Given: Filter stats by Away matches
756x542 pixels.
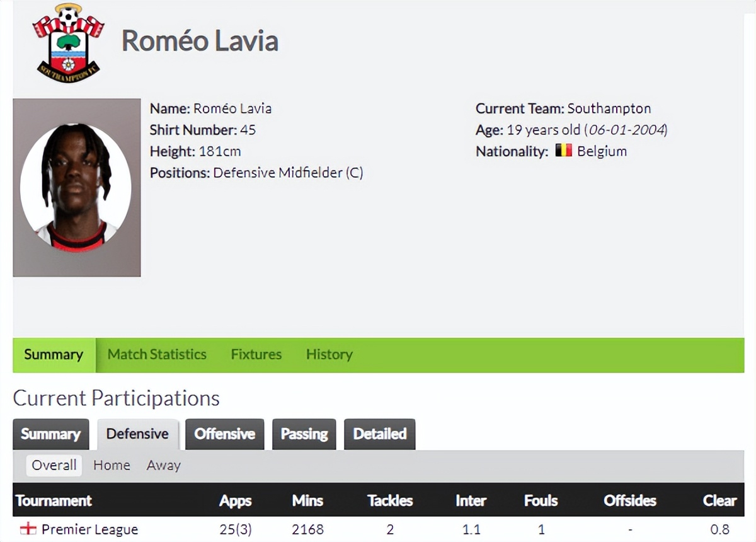Looking at the screenshot, I should tap(163, 465).
